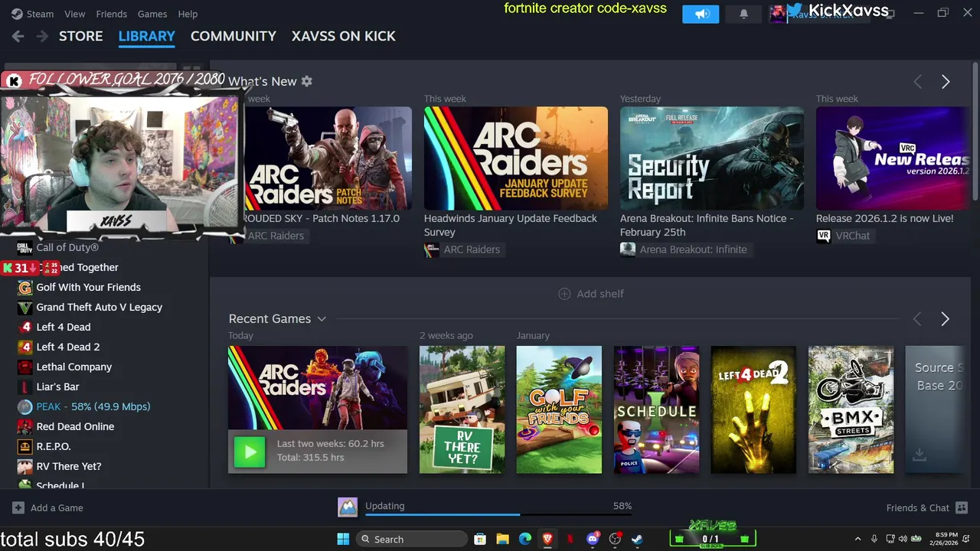The height and width of the screenshot is (551, 980).
Task: Open the Steam menu
Action: [x=40, y=14]
